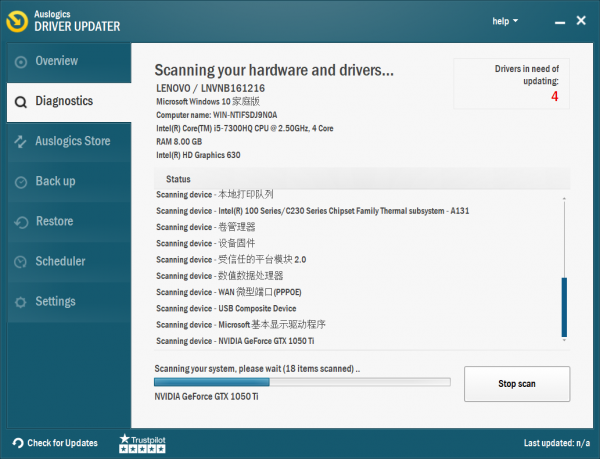Click the Check for Updates refresh icon
Viewport: 600px width, 459px height.
pyautogui.click(x=18, y=443)
